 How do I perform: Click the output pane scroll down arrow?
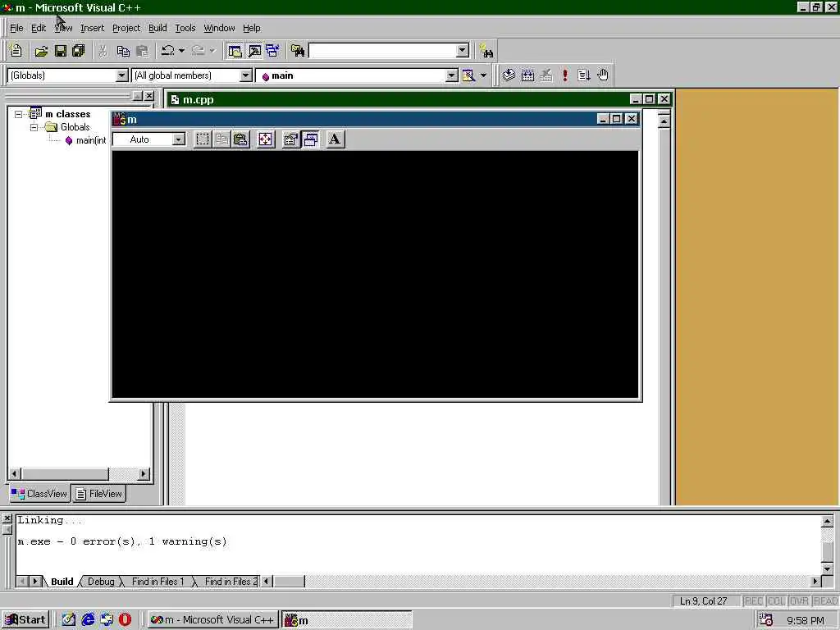pyautogui.click(x=827, y=569)
